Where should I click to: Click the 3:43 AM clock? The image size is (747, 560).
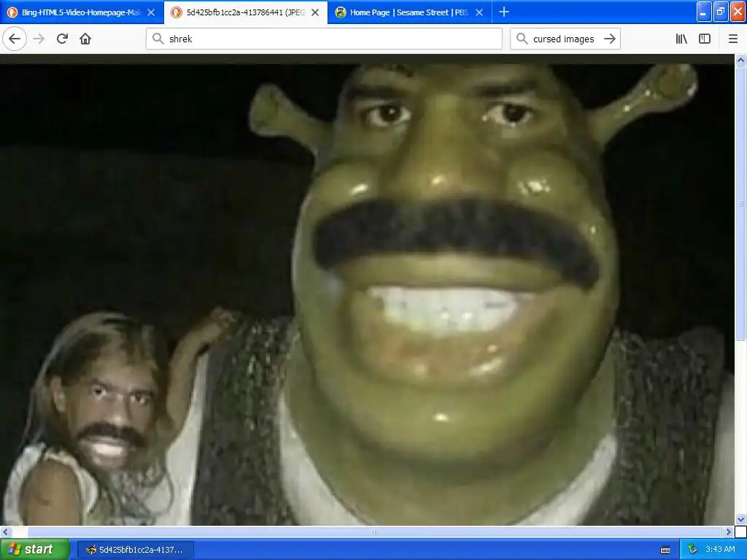(720, 549)
